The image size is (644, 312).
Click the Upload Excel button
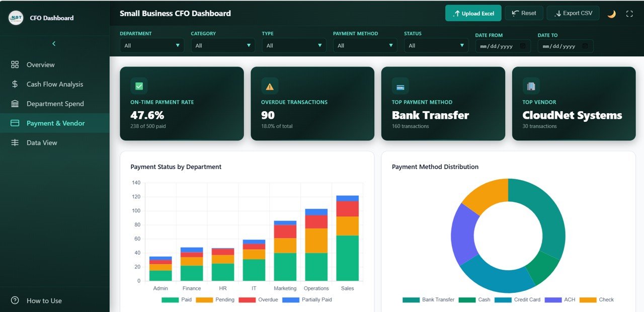click(473, 14)
